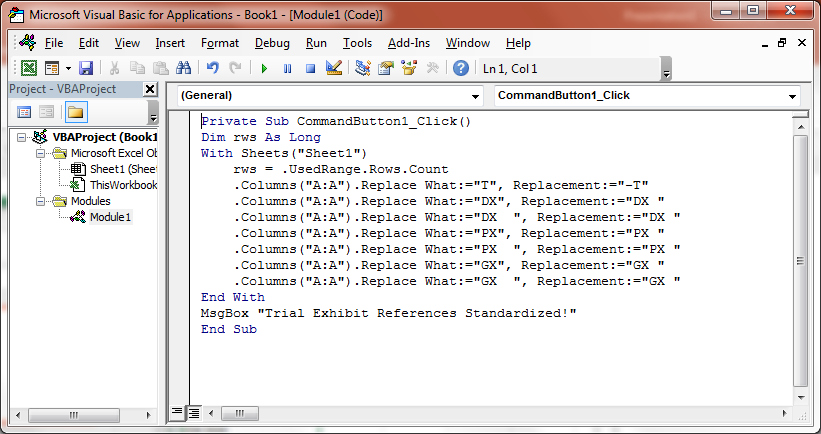
Task: Collapse Microsoft Excel Objects folder node
Action: pos(40,153)
